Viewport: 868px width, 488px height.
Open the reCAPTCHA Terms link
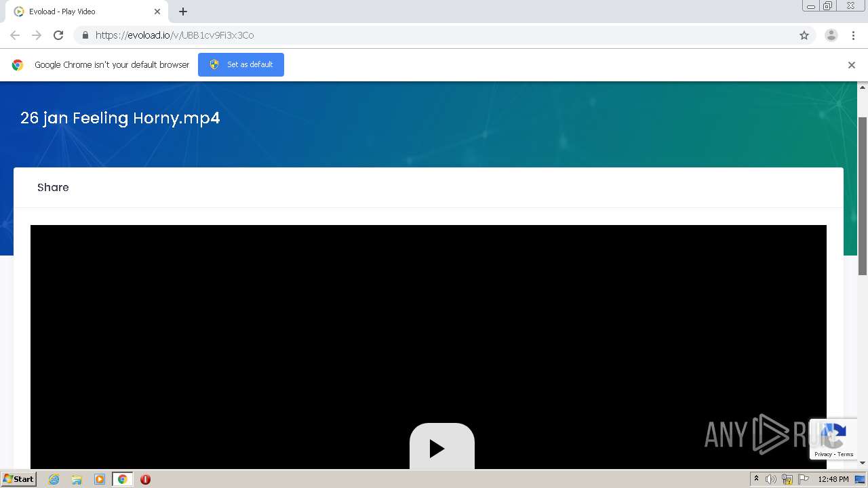846,454
